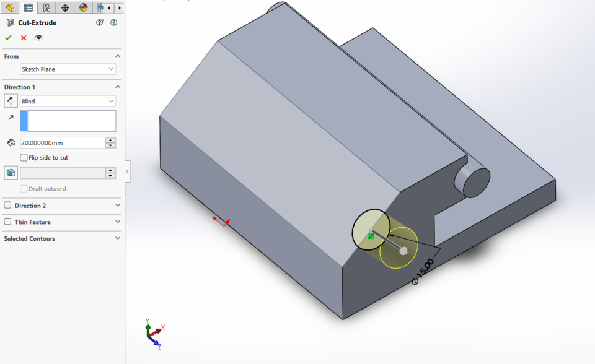Select the Draft icon in Direction 1

10,173
